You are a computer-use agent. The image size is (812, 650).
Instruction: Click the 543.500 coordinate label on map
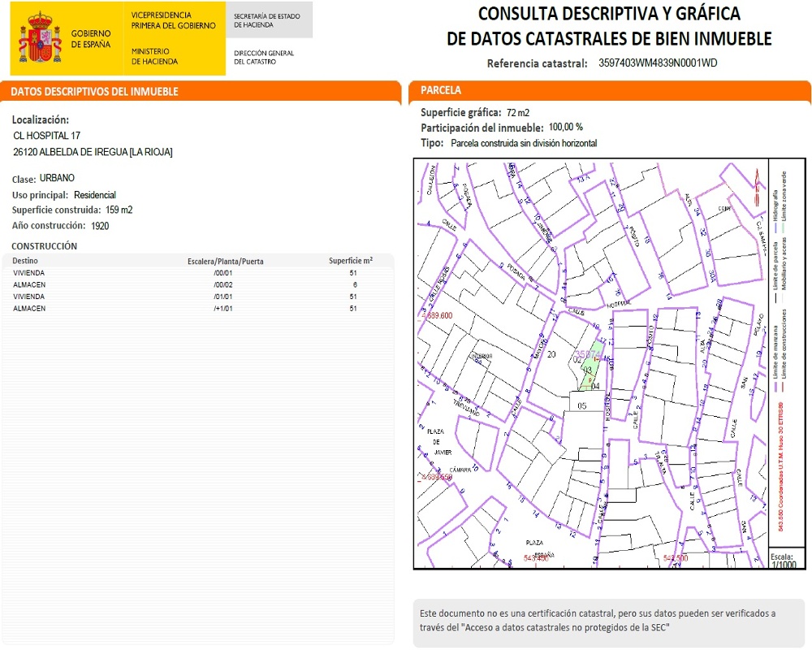pyautogui.click(x=675, y=558)
